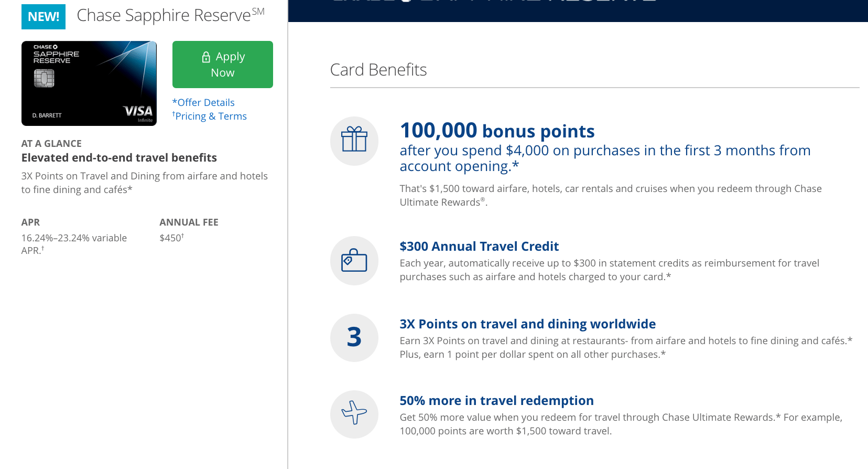The width and height of the screenshot is (868, 469).
Task: Click the VISA logo on card image
Action: [138, 111]
